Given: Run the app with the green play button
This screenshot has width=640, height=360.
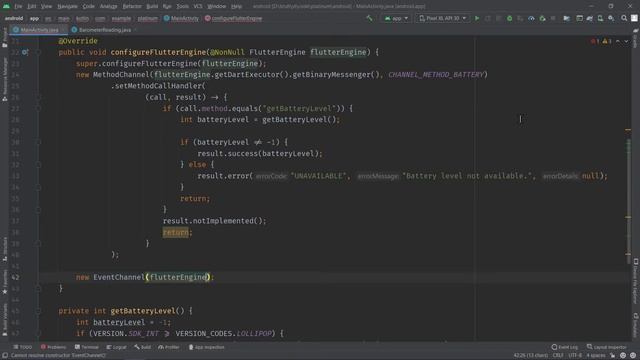Looking at the screenshot, I should (x=477, y=18).
